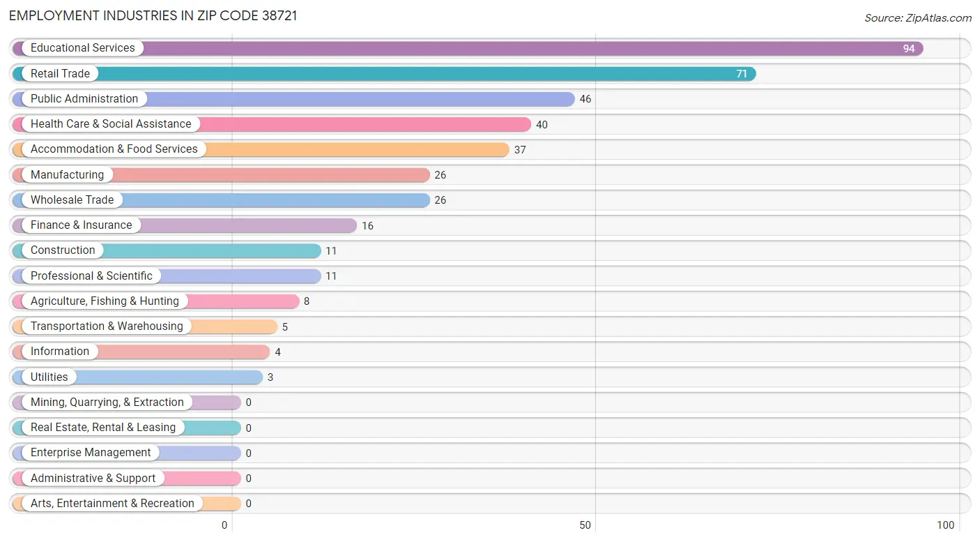The width and height of the screenshot is (980, 542).
Task: Click the x-axis tick label 0
Action: pos(224,525)
